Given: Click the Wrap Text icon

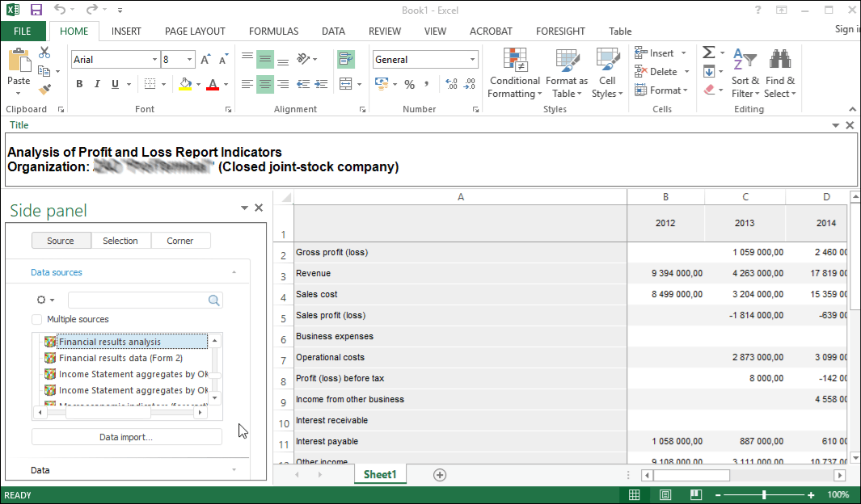Looking at the screenshot, I should (346, 59).
